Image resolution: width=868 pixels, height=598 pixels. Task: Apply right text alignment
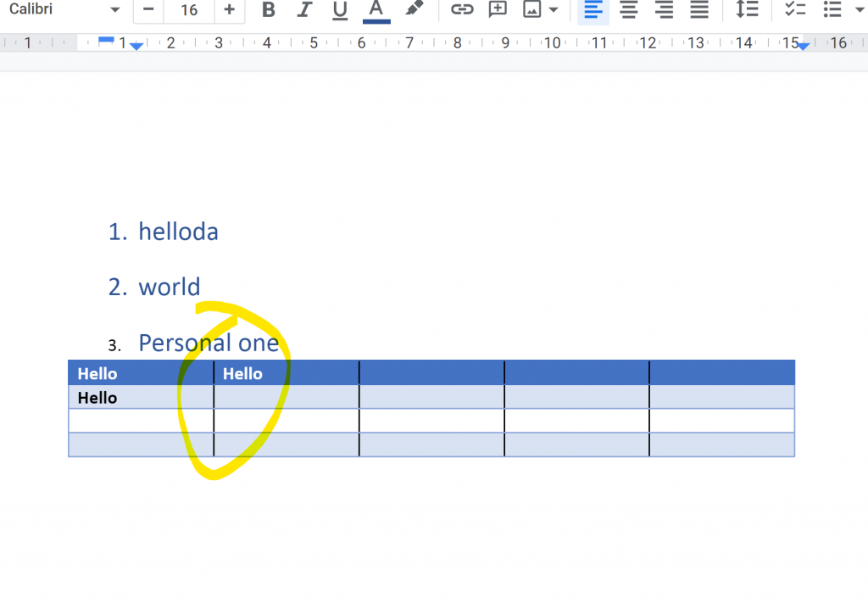coord(664,10)
